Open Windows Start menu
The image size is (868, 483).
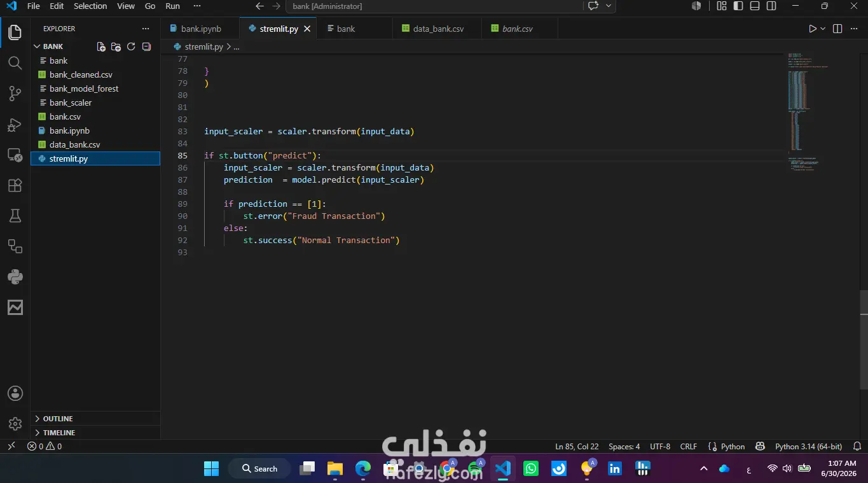click(211, 469)
